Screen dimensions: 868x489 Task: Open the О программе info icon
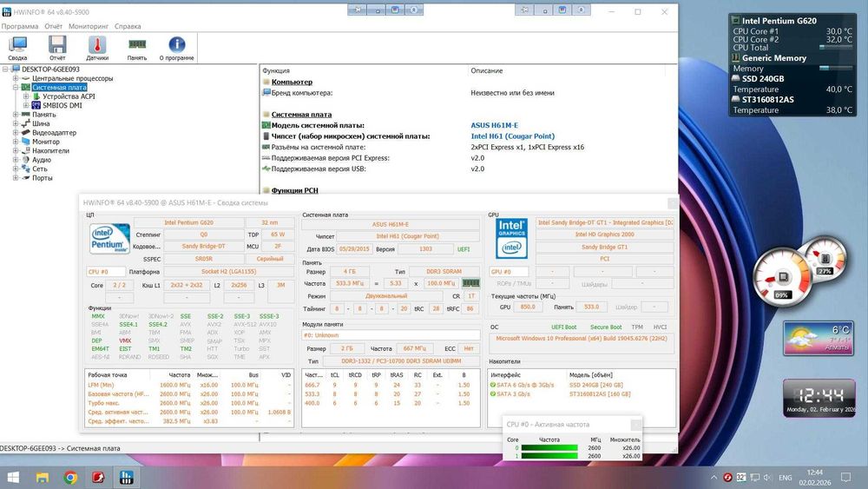[x=176, y=44]
